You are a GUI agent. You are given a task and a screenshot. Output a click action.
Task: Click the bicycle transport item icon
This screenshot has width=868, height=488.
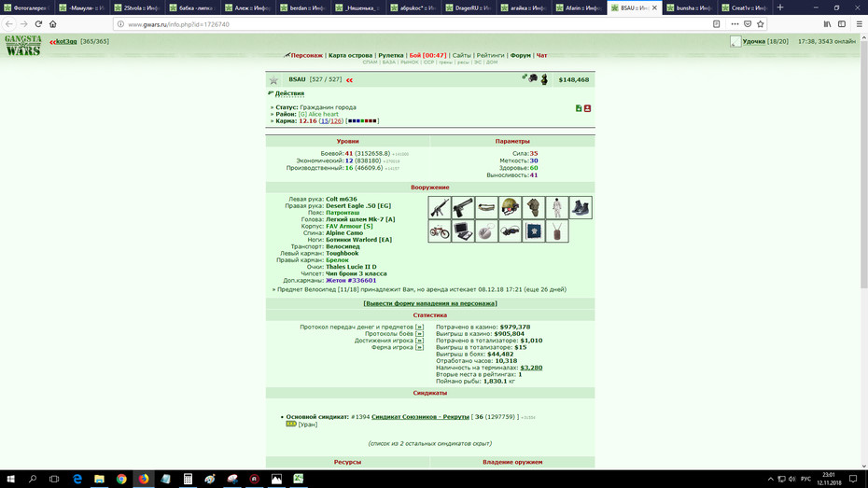pos(439,231)
